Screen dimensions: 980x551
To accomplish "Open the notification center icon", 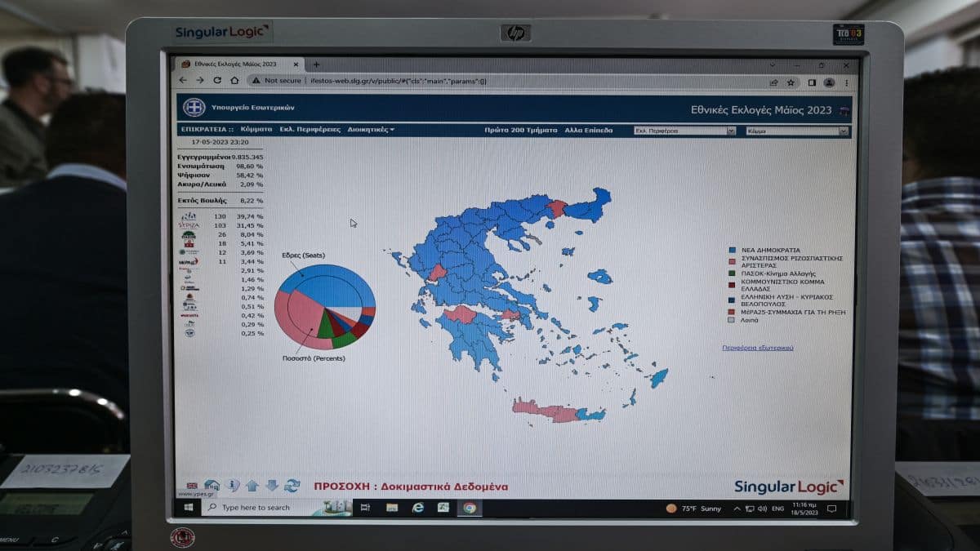I will tap(831, 509).
